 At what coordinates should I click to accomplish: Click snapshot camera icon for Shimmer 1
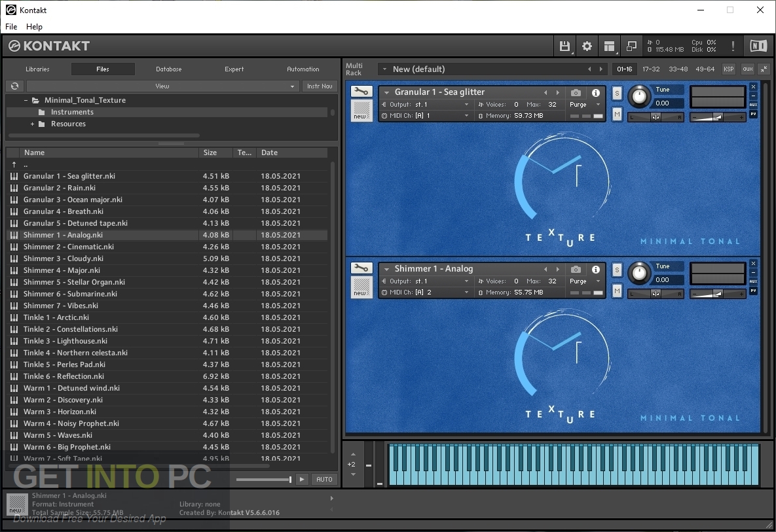click(x=576, y=269)
